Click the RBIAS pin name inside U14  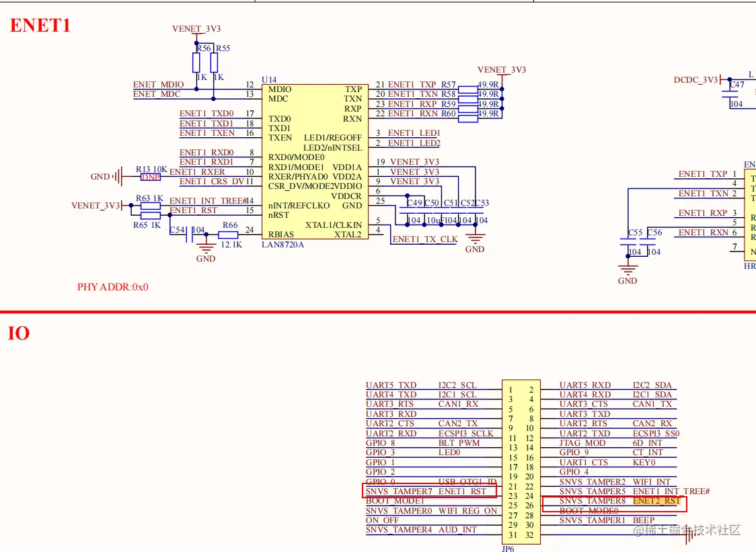pyautogui.click(x=280, y=234)
